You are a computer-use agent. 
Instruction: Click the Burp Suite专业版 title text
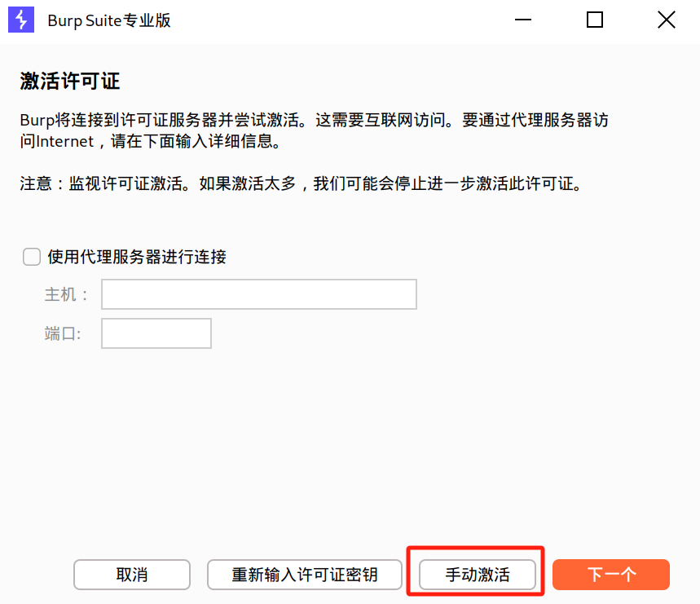pyautogui.click(x=109, y=20)
